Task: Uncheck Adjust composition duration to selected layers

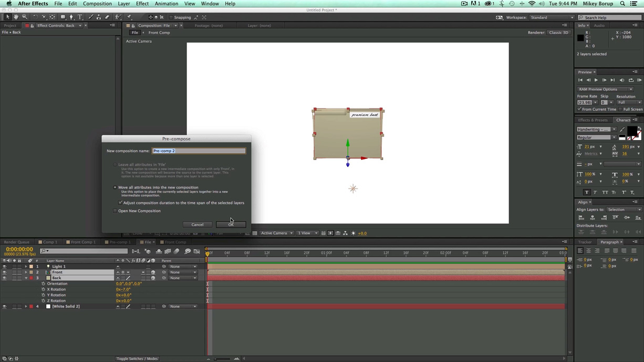Action: [120, 203]
